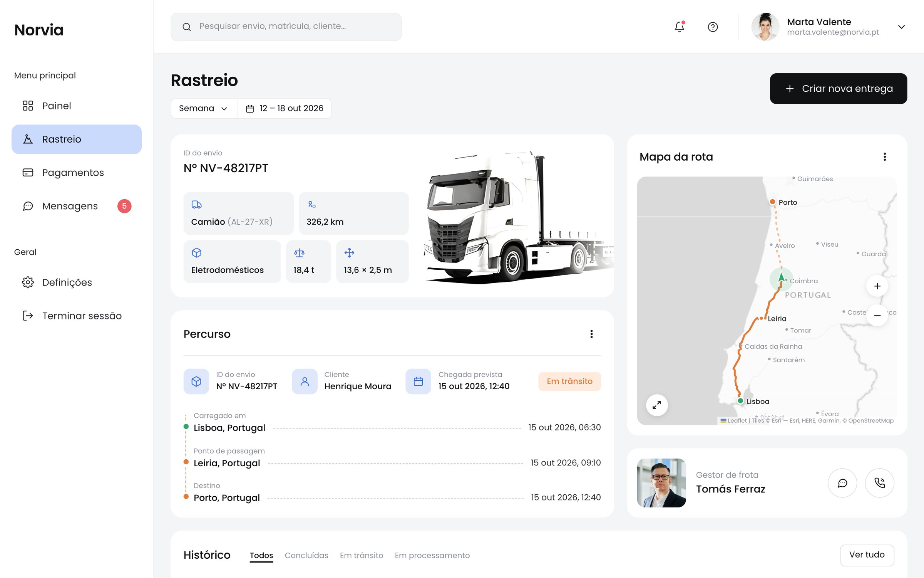Open Mapa da rota options menu
Screen dimensions: 924x578
(885, 157)
